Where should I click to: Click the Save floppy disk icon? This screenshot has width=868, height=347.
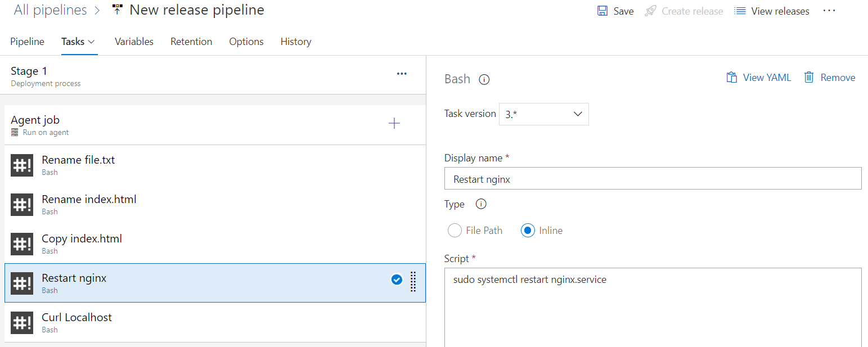pyautogui.click(x=602, y=11)
